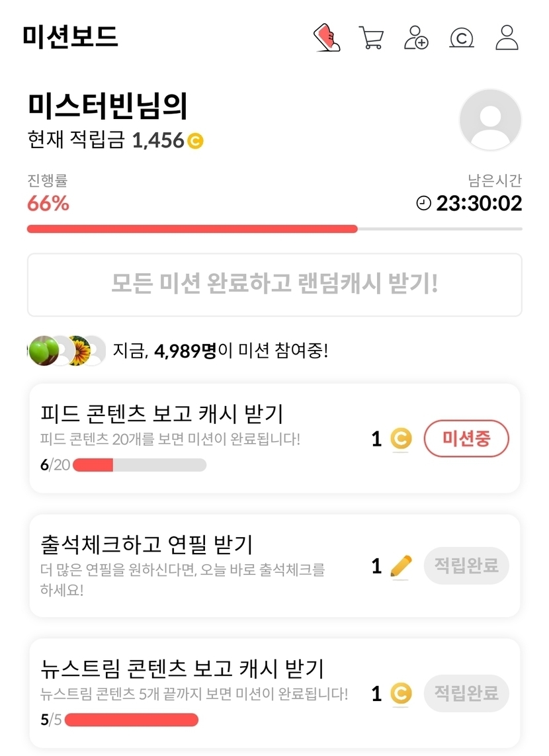Click the overall 66% progress bar
This screenshot has width=549, height=756.
tap(274, 229)
